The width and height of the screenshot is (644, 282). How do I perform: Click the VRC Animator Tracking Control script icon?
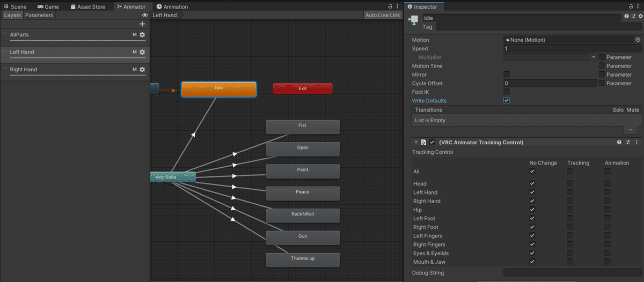423,143
